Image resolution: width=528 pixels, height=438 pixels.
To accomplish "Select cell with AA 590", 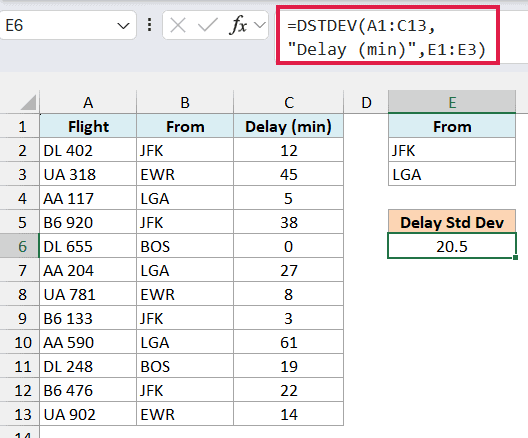I will pyautogui.click(x=88, y=342).
